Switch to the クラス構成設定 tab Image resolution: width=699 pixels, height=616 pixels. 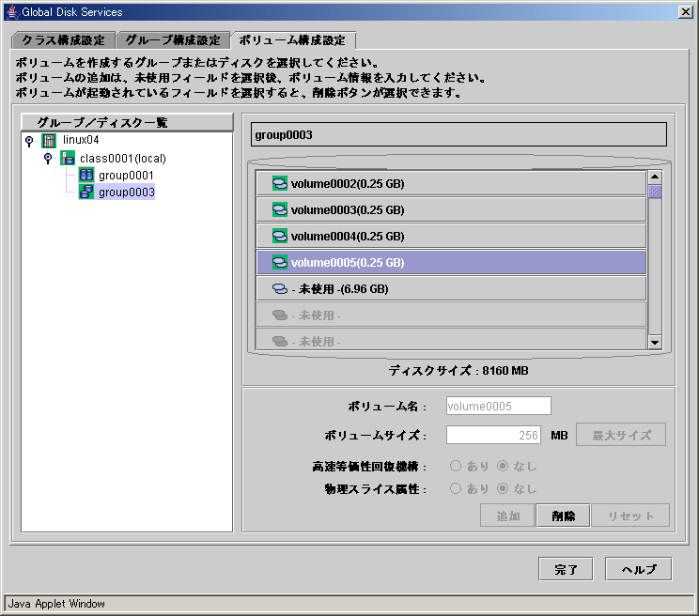click(63, 40)
